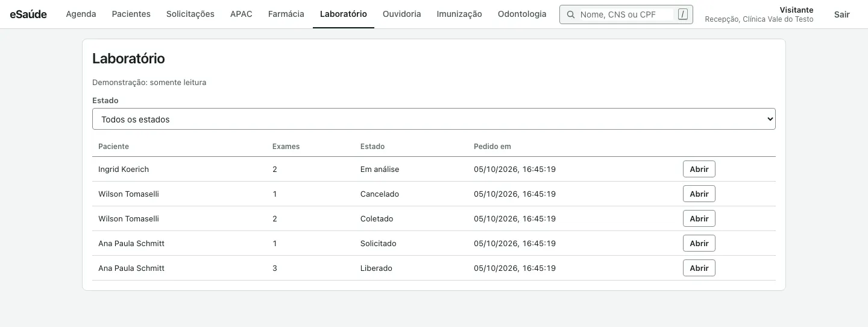Viewport: 868px width, 327px height.
Task: Switch to APAC tab
Action: (x=241, y=14)
